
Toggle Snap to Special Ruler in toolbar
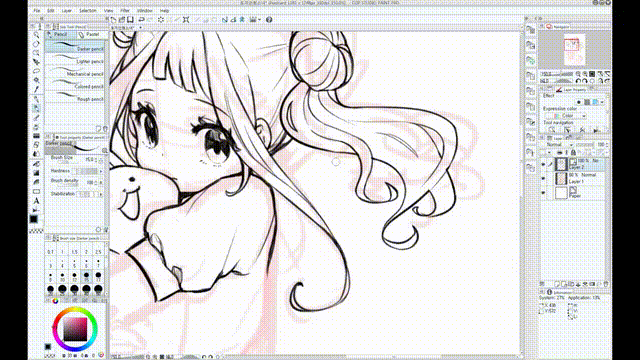coord(233,20)
